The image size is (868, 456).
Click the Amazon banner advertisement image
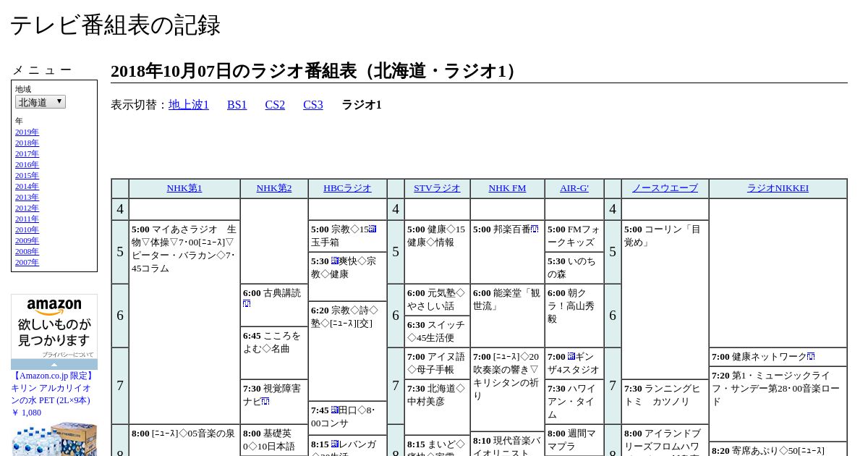click(x=54, y=326)
